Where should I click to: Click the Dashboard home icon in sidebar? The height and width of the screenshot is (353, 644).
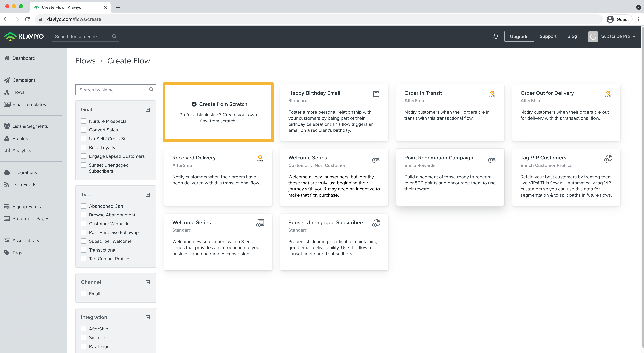[x=7, y=58]
